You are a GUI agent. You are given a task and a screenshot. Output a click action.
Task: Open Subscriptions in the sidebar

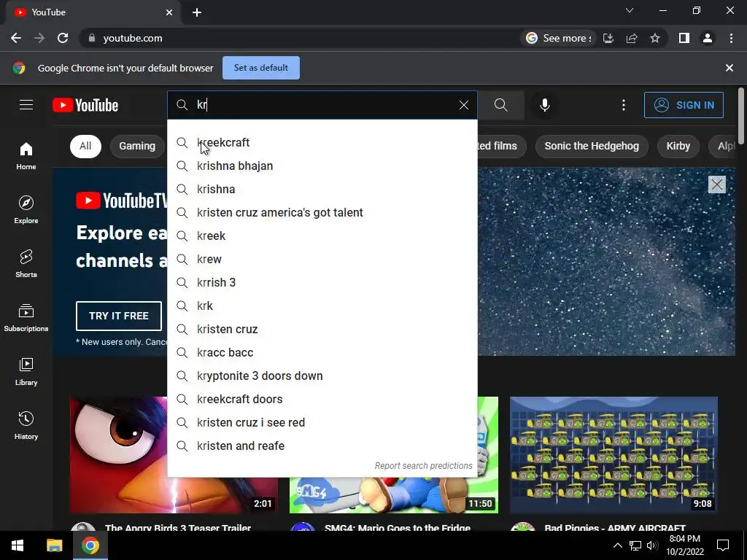26,318
